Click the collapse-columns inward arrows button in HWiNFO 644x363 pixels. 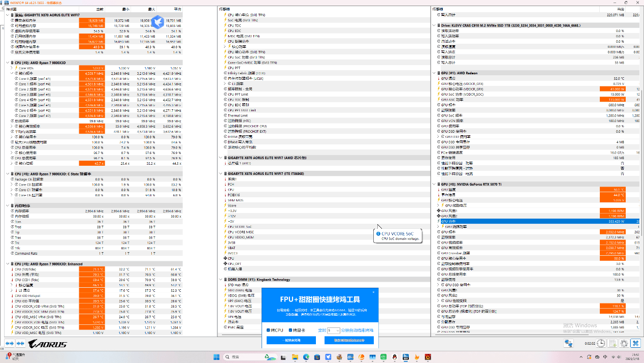point(21,344)
